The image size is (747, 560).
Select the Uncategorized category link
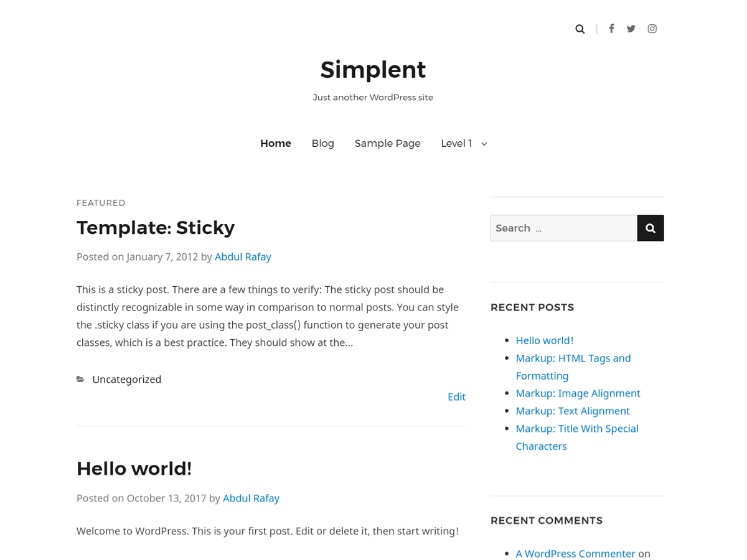tap(126, 379)
